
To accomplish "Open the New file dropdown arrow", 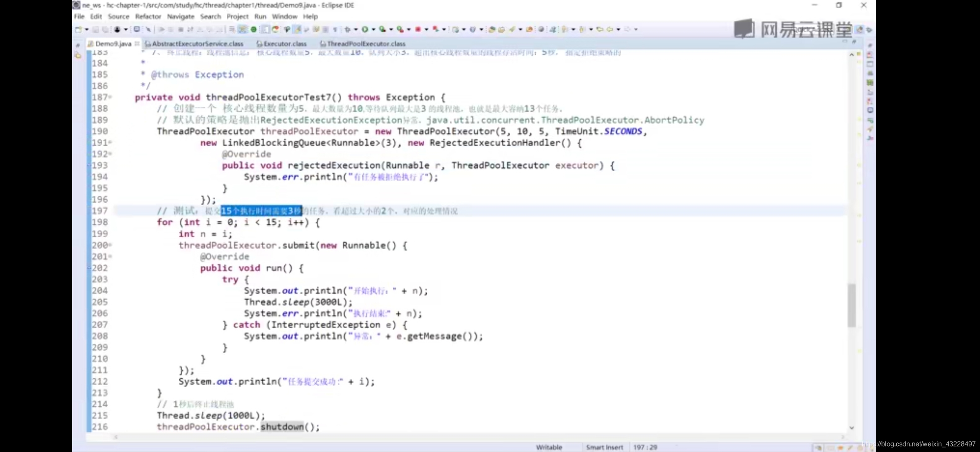I will (87, 29).
